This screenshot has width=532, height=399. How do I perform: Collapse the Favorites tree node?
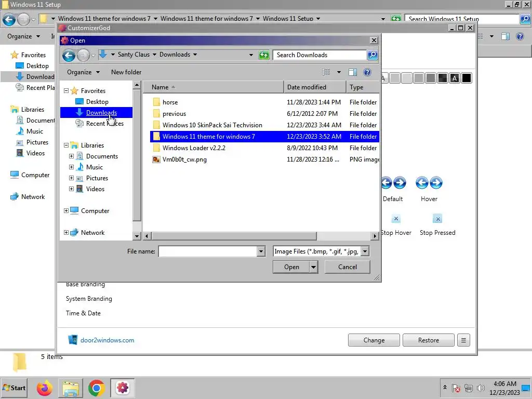coord(66,90)
